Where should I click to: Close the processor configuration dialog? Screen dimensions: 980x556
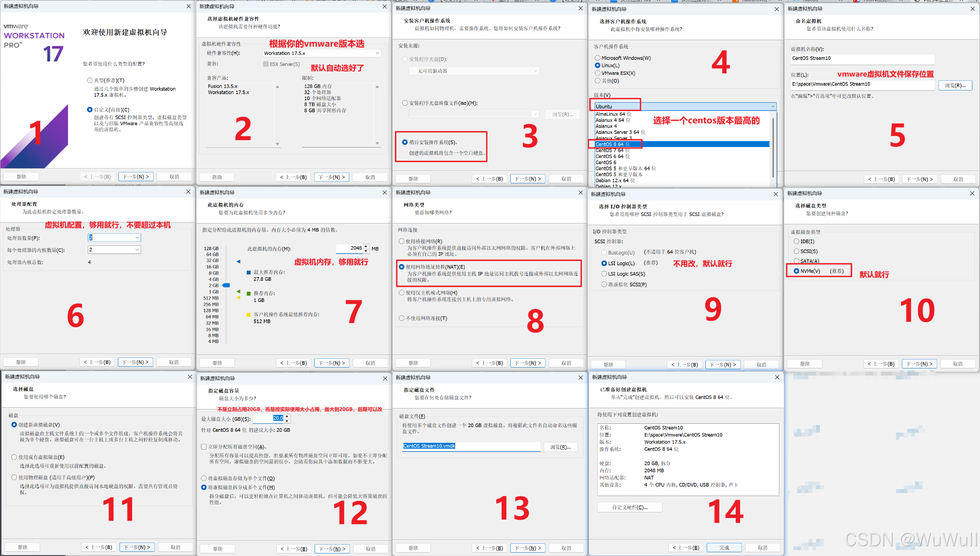tap(188, 192)
